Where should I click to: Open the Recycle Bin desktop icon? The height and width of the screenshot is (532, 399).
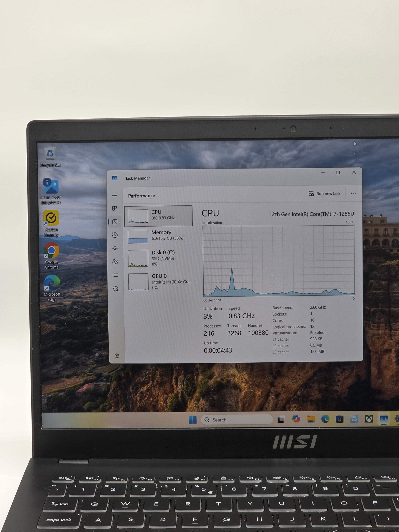[50, 157]
